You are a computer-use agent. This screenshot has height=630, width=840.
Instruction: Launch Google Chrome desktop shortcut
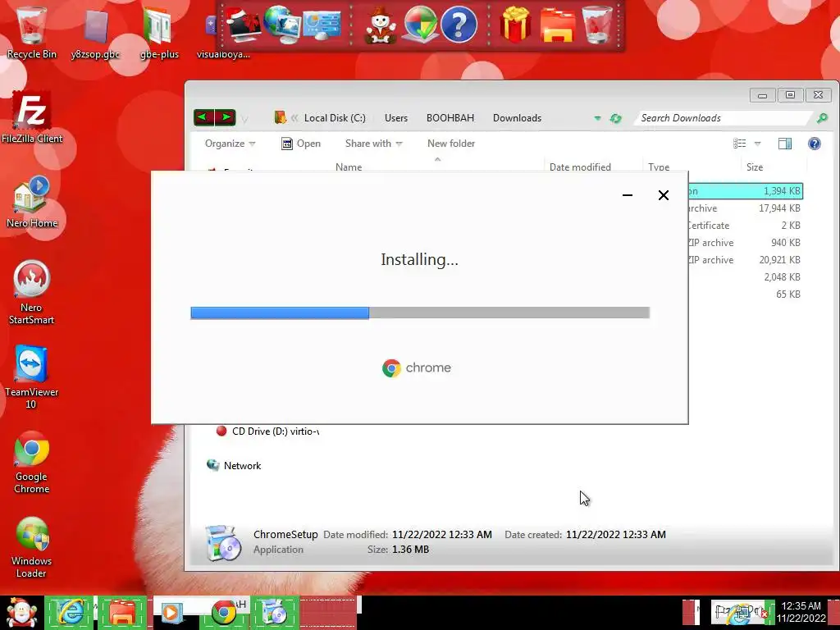pyautogui.click(x=32, y=462)
